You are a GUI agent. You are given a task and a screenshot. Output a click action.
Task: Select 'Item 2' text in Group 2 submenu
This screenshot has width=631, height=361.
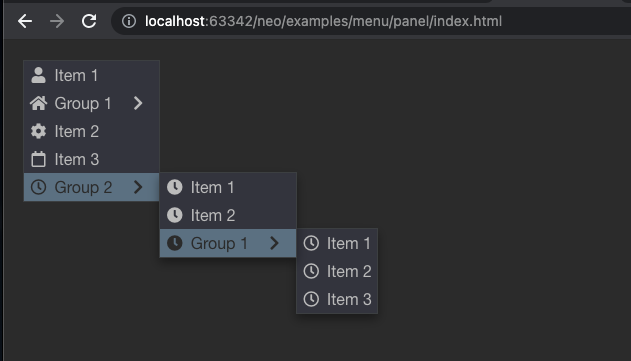click(212, 215)
